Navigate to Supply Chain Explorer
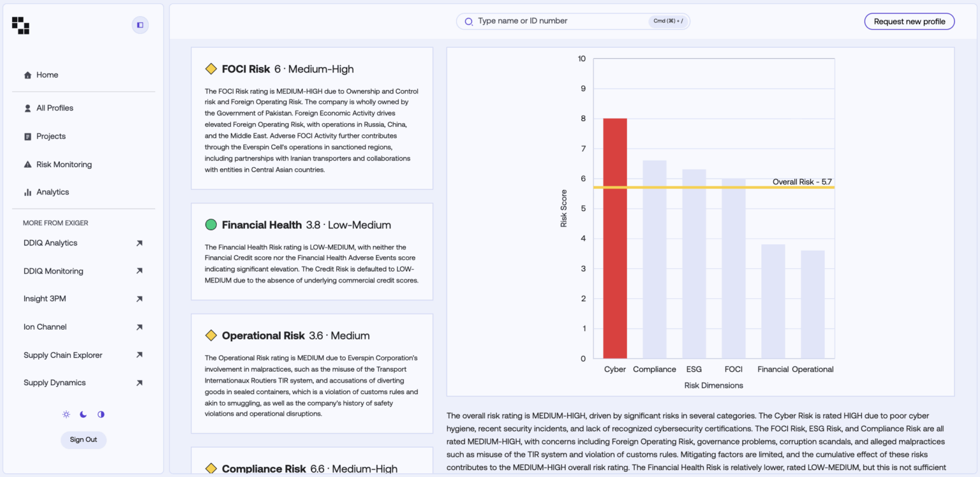Viewport: 980px width, 477px height. 63,355
